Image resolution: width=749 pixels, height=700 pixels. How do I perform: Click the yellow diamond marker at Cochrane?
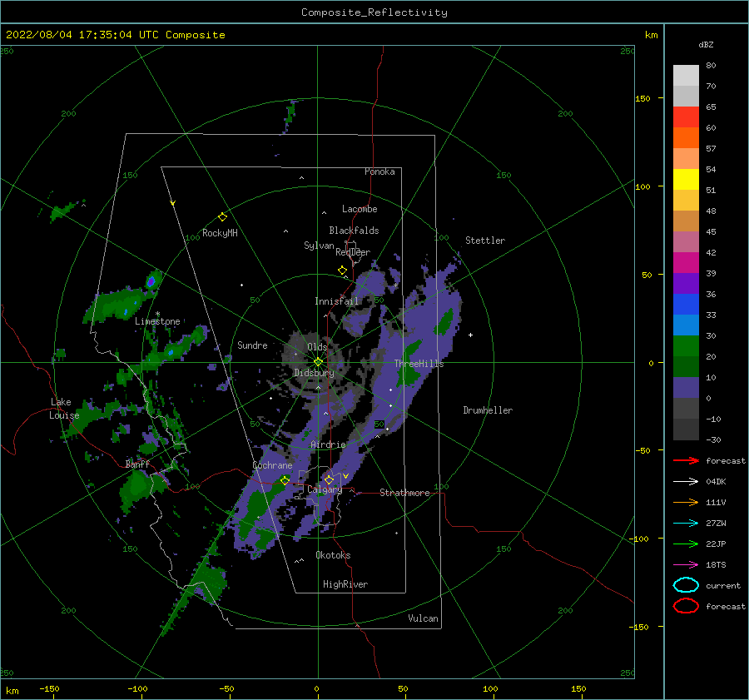[285, 480]
